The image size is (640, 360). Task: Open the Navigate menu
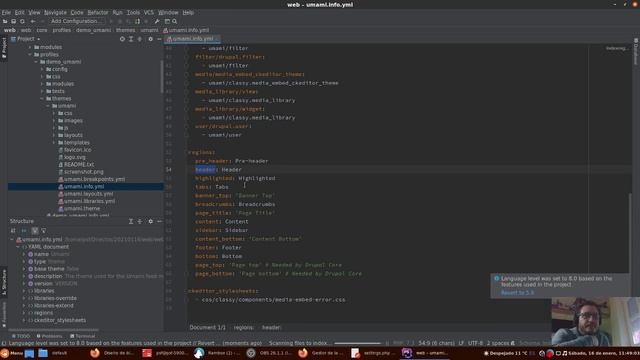pyautogui.click(x=55, y=13)
